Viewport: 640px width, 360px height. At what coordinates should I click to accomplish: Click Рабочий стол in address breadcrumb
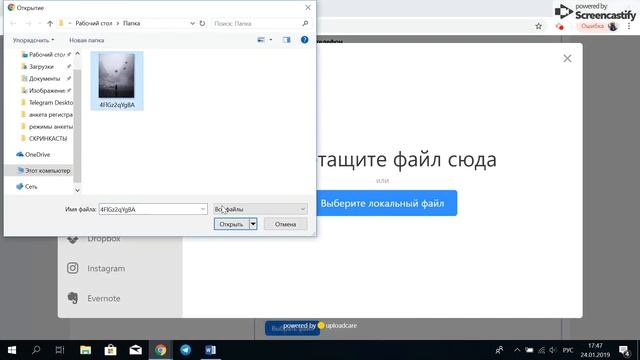[93, 23]
